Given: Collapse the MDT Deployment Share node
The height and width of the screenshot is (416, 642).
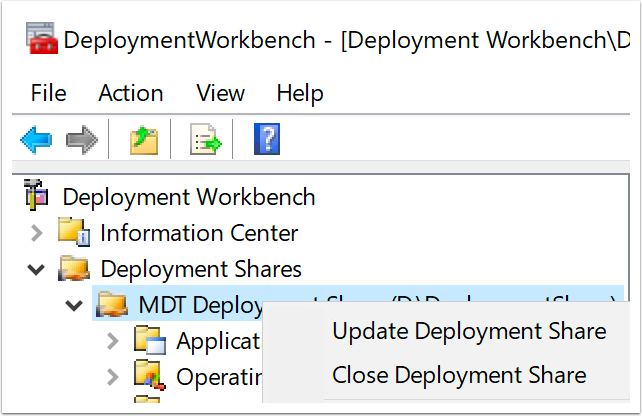Looking at the screenshot, I should click(74, 305).
